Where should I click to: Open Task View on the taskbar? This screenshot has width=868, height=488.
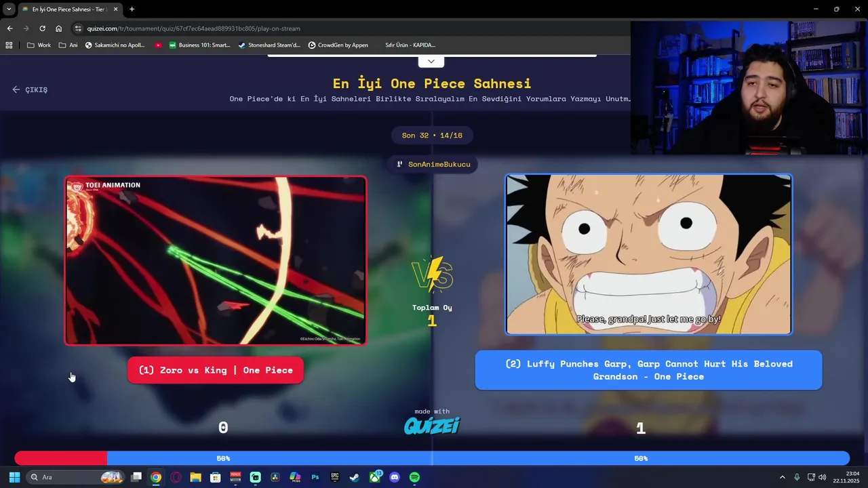(136, 477)
